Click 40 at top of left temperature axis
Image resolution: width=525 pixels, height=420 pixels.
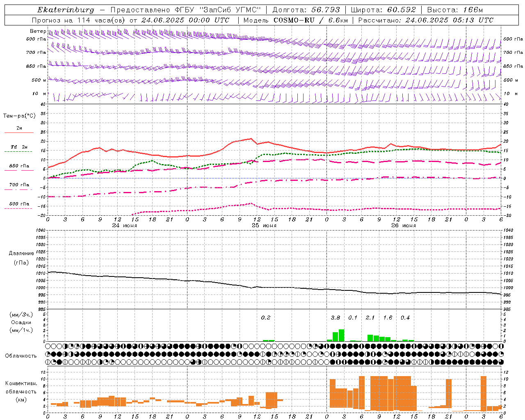click(x=42, y=105)
